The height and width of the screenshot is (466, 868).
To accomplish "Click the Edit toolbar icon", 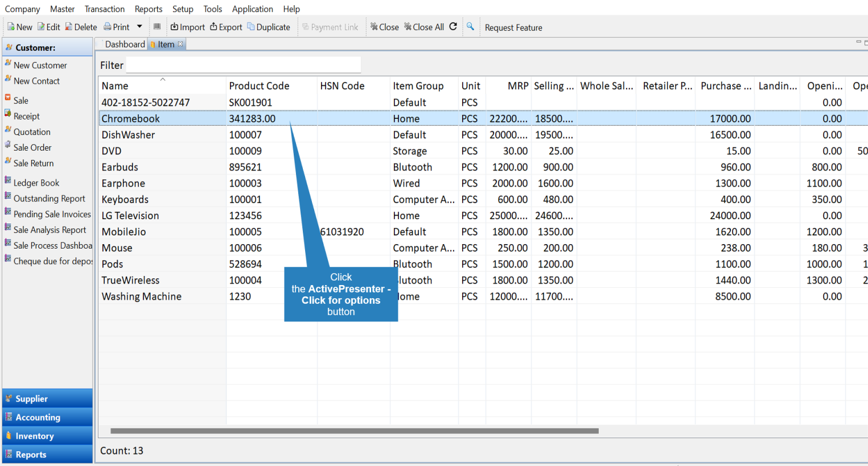I will click(49, 27).
